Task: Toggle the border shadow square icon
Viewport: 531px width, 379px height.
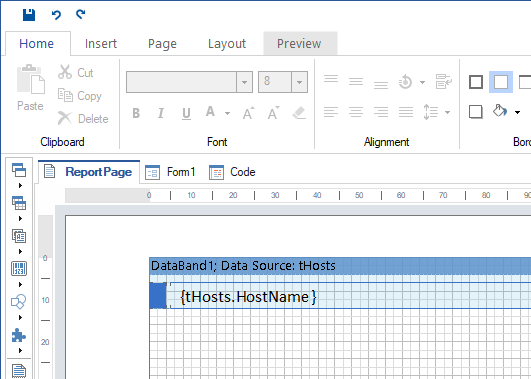Action: point(476,112)
